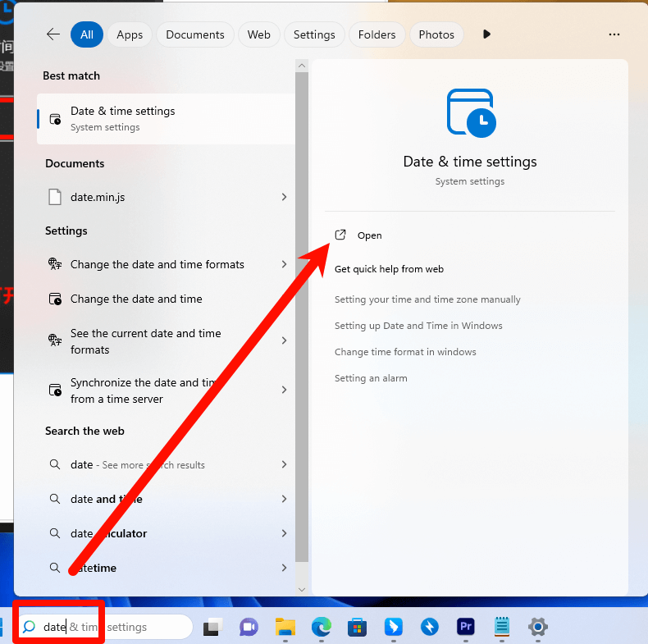Viewport: 648px width, 644px height.
Task: Click the large Date & time preview icon
Action: [x=471, y=113]
